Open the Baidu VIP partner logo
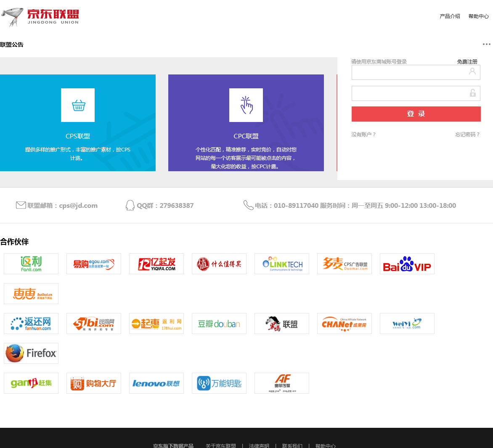493x448 pixels. [x=407, y=264]
